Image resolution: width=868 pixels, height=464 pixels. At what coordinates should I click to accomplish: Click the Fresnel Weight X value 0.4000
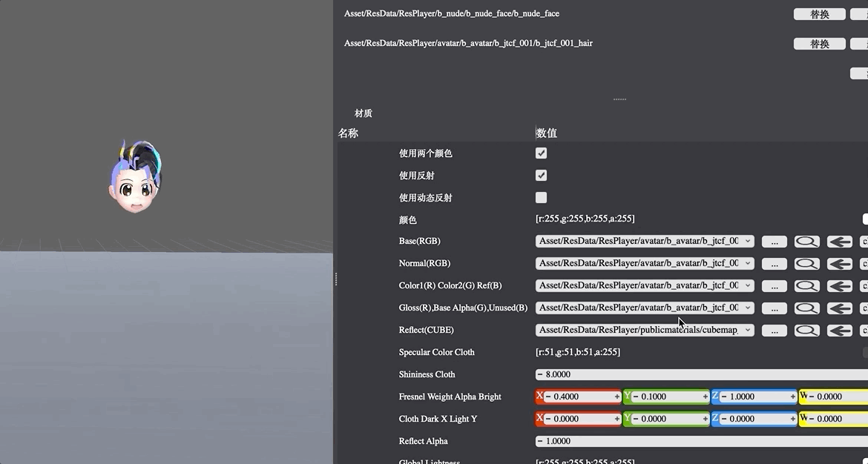567,397
